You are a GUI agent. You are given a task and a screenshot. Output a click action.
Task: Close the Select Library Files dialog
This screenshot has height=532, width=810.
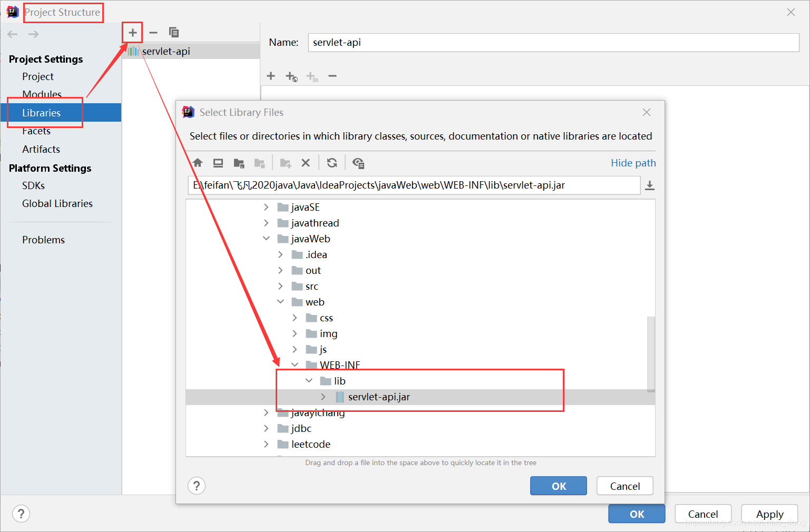click(647, 112)
